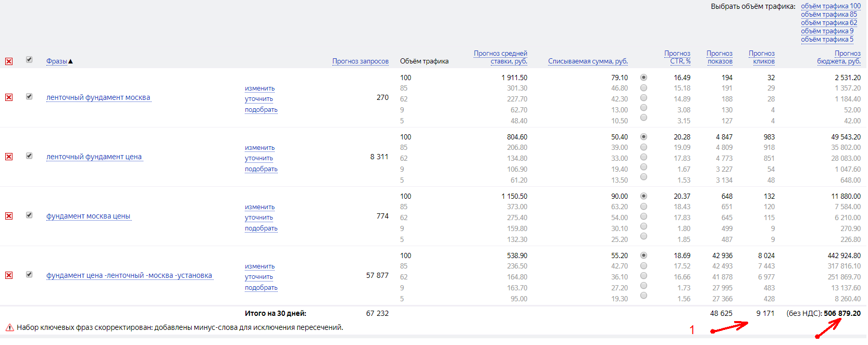868x345 pixels.
Task: Delete all phrases with header red X
Action: point(9,61)
